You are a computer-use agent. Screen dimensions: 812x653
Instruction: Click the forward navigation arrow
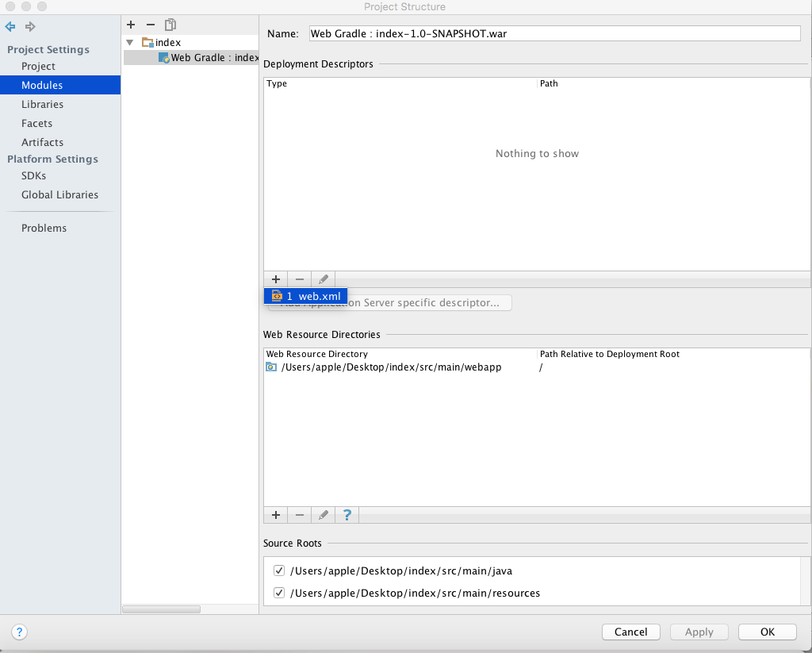pyautogui.click(x=31, y=27)
